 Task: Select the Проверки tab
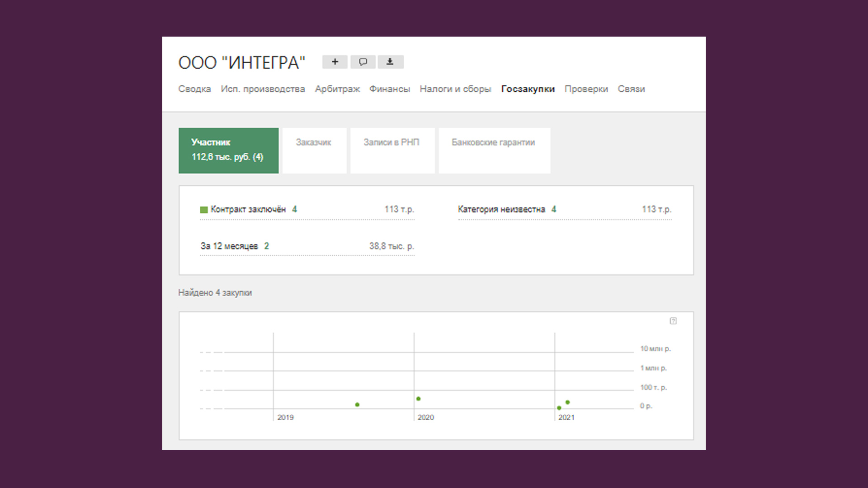point(586,89)
